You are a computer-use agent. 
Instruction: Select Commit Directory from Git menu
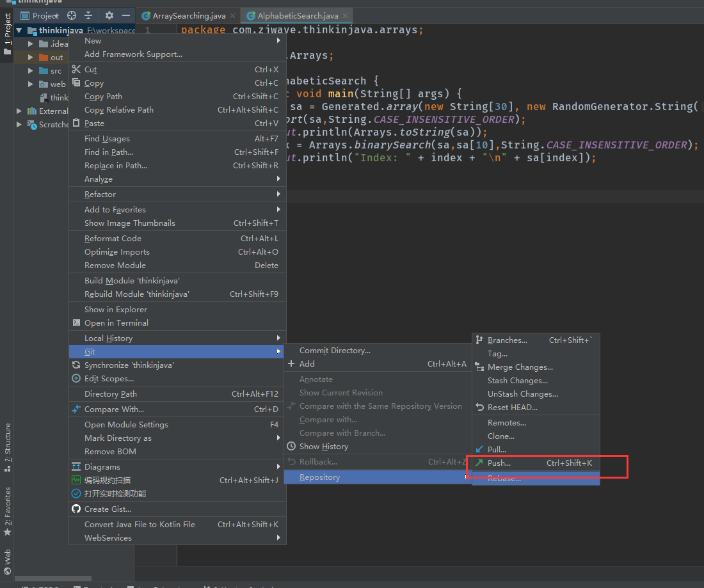335,351
